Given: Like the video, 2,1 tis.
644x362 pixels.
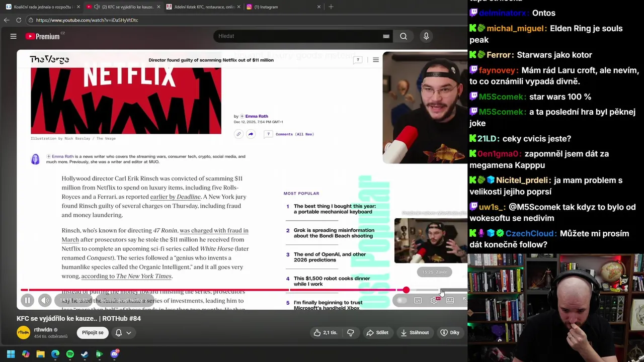Looking at the screenshot, I should click(326, 333).
